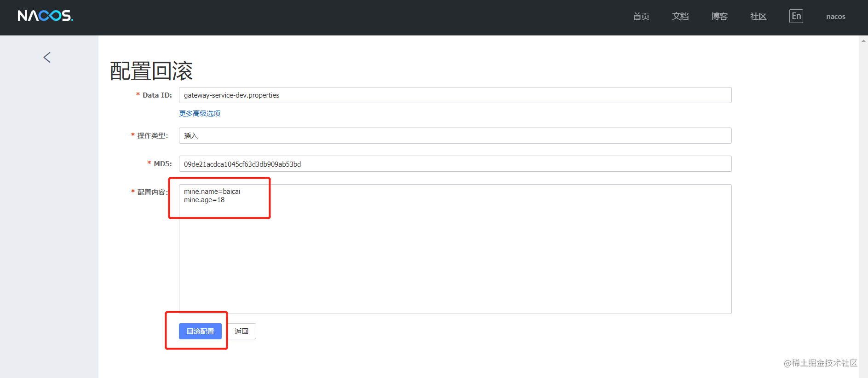Switch language with the En button
The width and height of the screenshot is (868, 378).
[x=796, y=16]
